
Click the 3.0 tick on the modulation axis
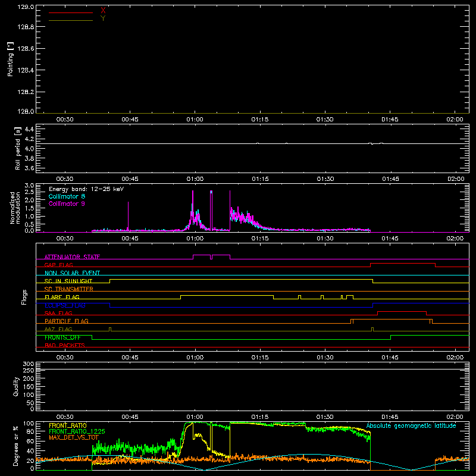click(29, 186)
